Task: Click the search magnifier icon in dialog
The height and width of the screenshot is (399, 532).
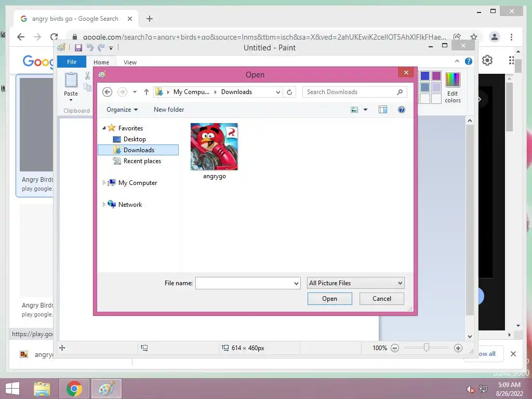Action: pyautogui.click(x=400, y=92)
